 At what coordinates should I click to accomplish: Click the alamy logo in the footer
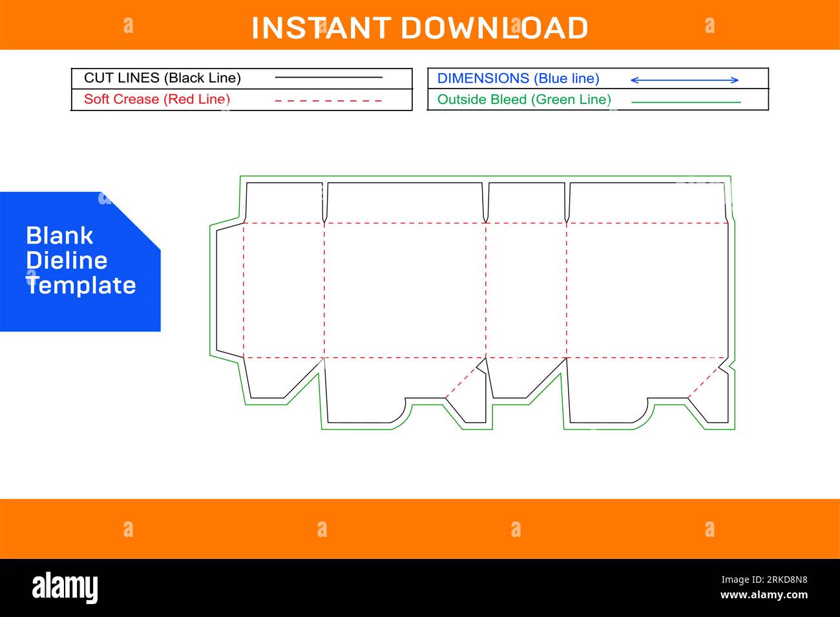(x=65, y=587)
